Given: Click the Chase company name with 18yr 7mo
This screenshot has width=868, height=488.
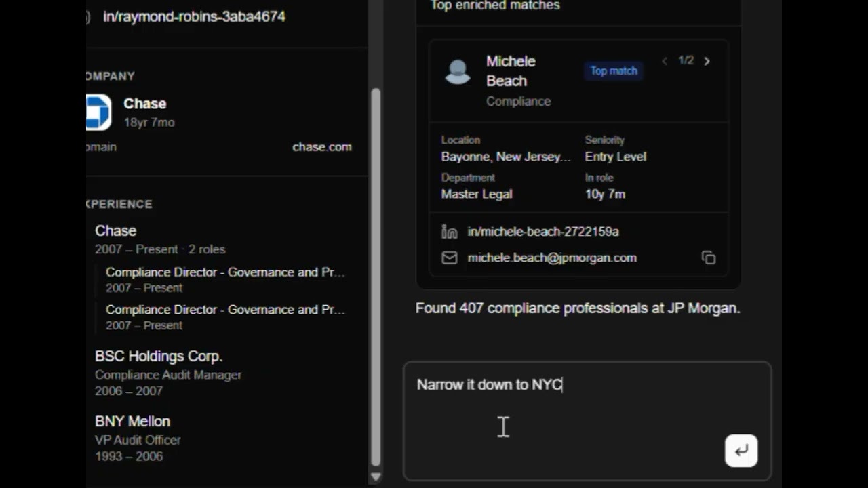Looking at the screenshot, I should (x=145, y=104).
